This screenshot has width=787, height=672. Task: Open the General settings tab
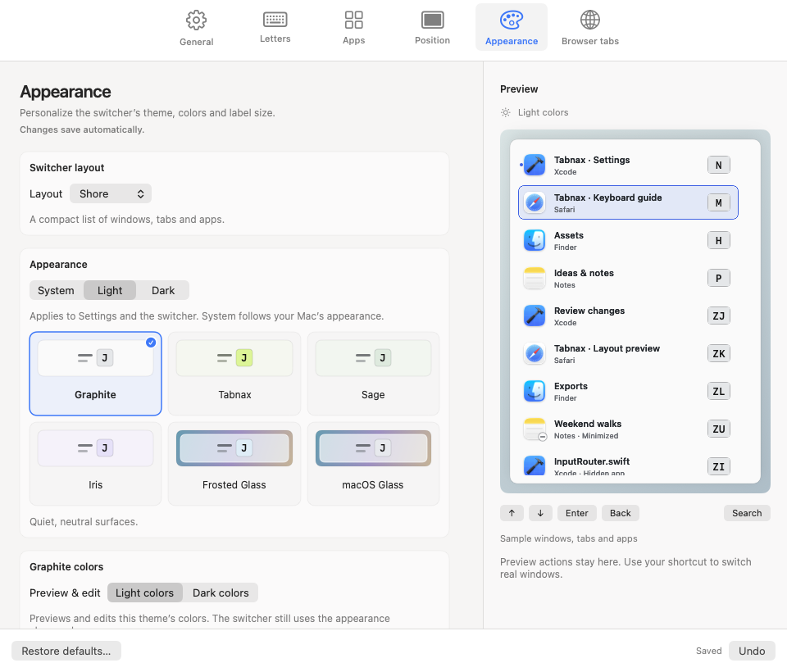pos(196,29)
